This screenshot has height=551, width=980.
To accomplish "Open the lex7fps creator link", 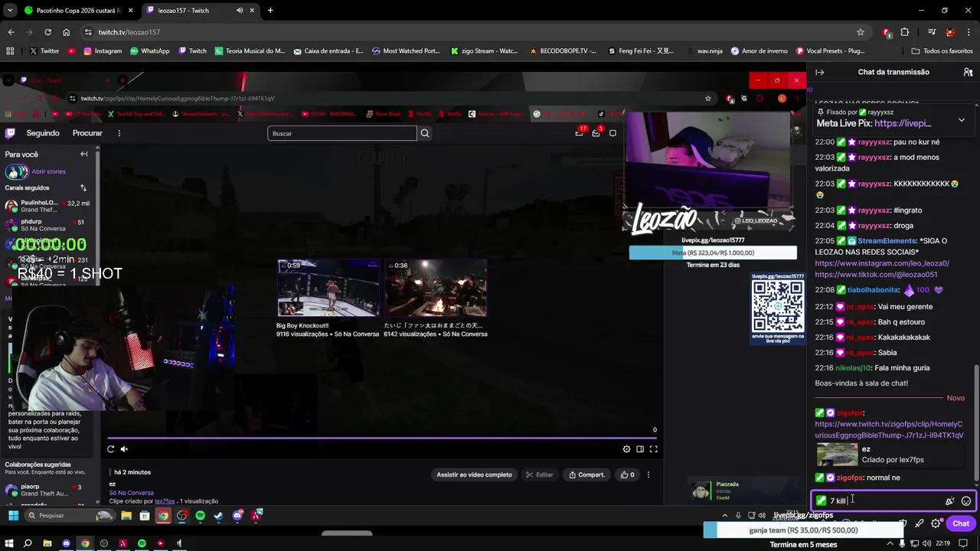I will click(165, 501).
